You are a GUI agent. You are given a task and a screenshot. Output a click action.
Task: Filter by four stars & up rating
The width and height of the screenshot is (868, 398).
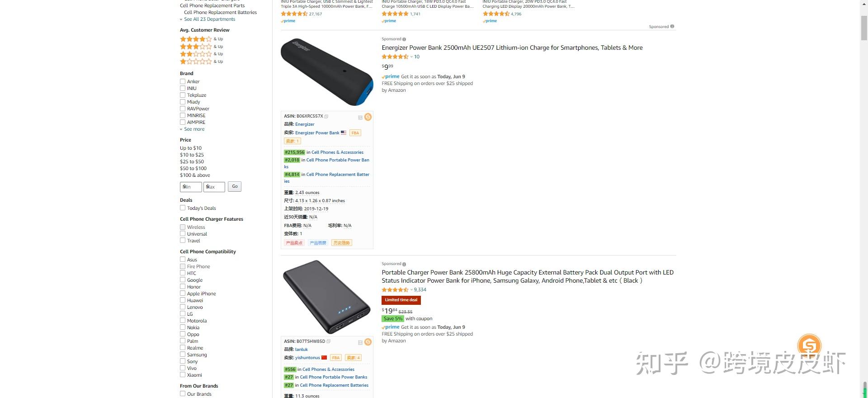pyautogui.click(x=196, y=39)
